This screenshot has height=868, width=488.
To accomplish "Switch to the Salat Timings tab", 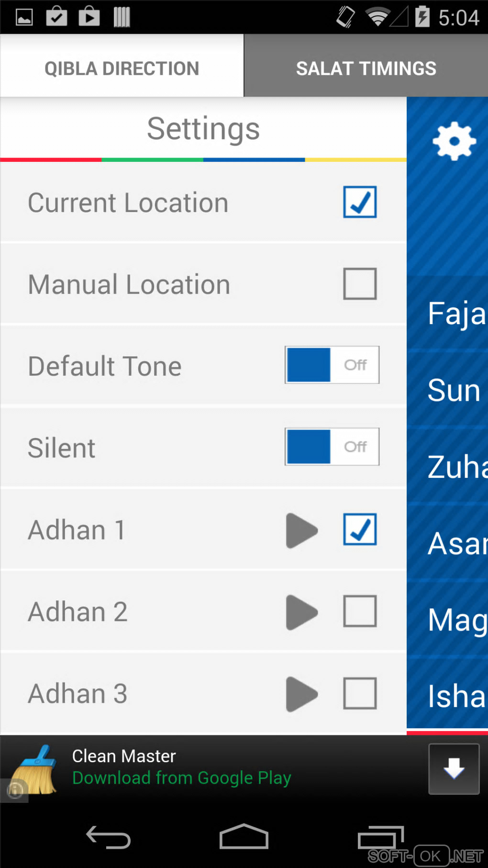I will [x=366, y=68].
